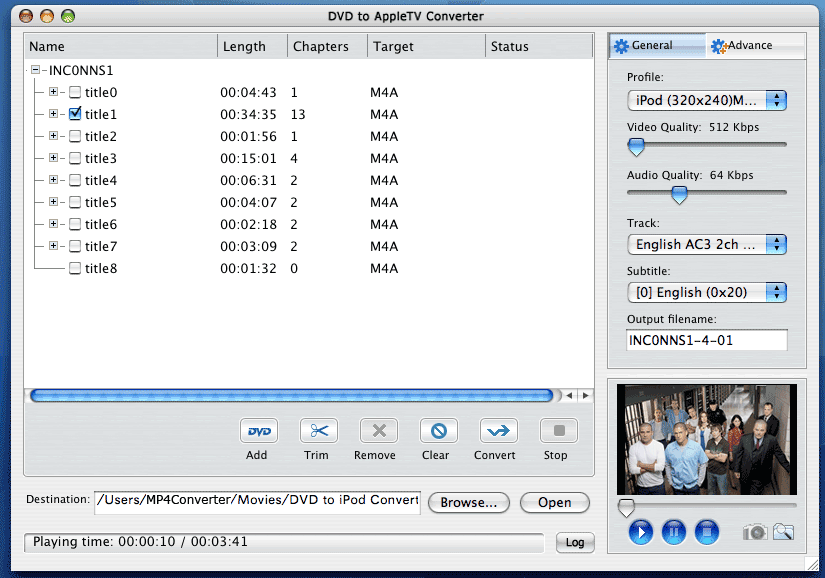This screenshot has height=578, width=825.
Task: Click the Video Quality slider handle
Action: click(635, 147)
